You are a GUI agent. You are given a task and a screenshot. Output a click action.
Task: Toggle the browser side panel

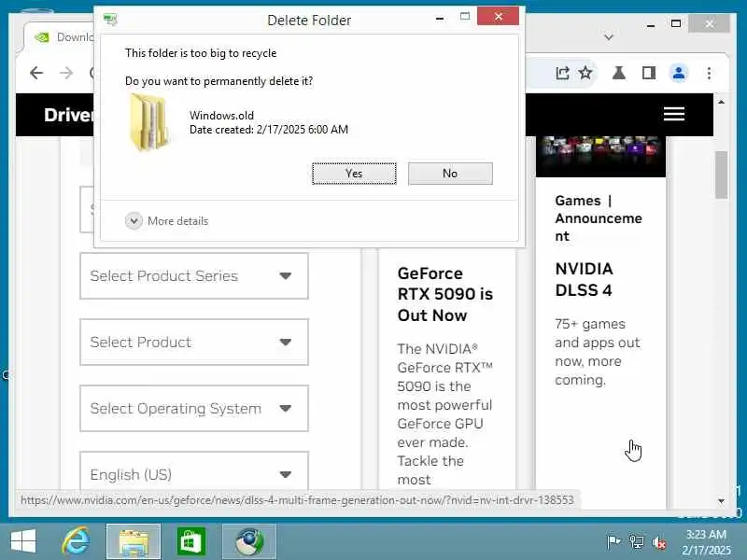point(649,73)
